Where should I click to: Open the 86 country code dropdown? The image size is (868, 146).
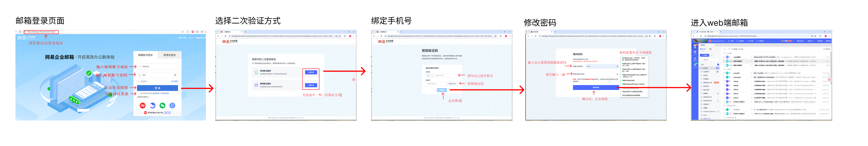(x=430, y=76)
